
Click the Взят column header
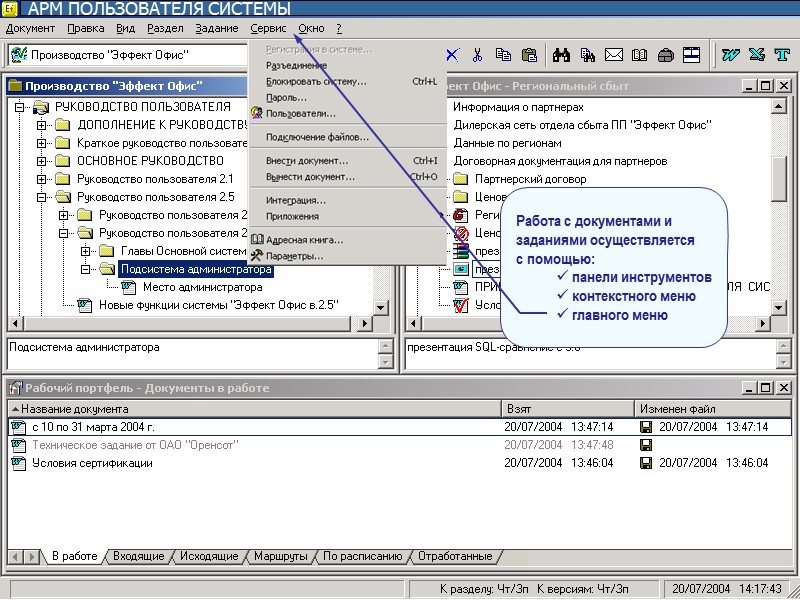pos(568,409)
